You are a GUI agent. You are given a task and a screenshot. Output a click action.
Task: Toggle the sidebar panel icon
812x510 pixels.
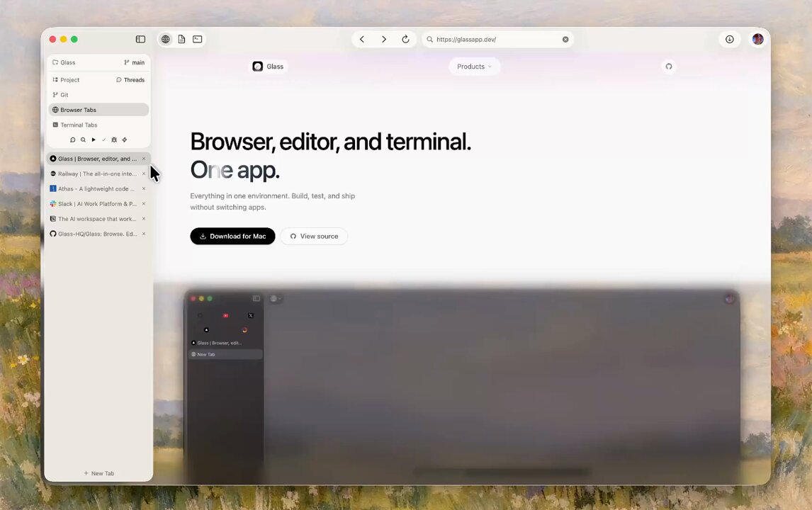coord(140,40)
